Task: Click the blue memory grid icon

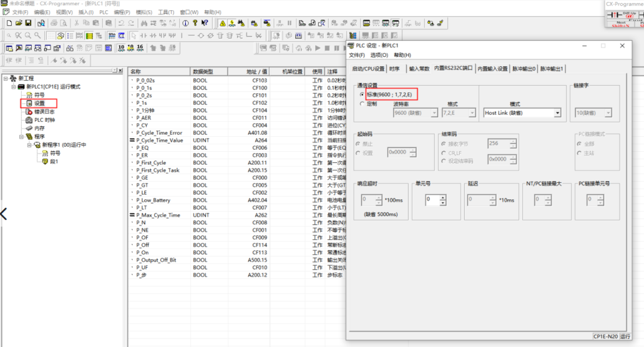Action: coord(108,48)
